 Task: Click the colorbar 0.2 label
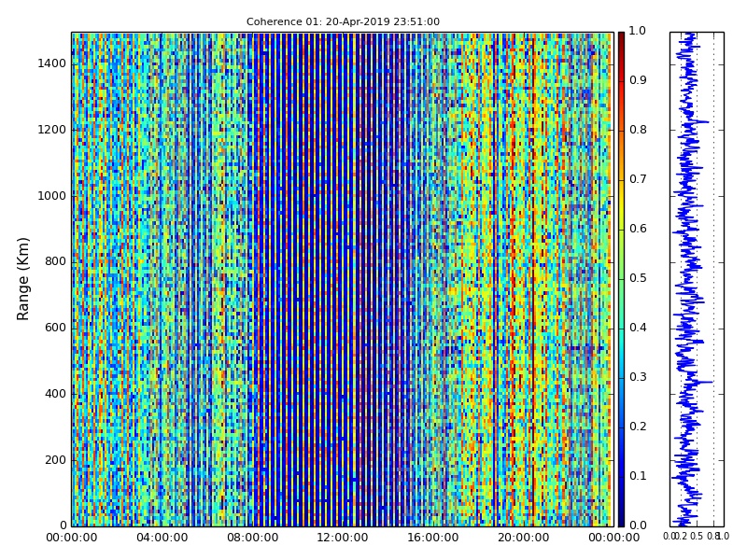(x=638, y=427)
